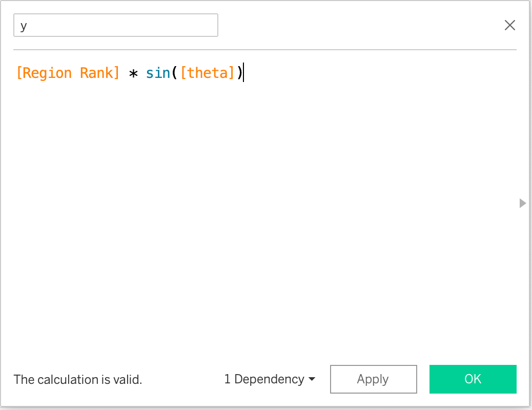Focus the calculation name field containing y
Screen dimensions: 532x410
pyautogui.click(x=115, y=26)
